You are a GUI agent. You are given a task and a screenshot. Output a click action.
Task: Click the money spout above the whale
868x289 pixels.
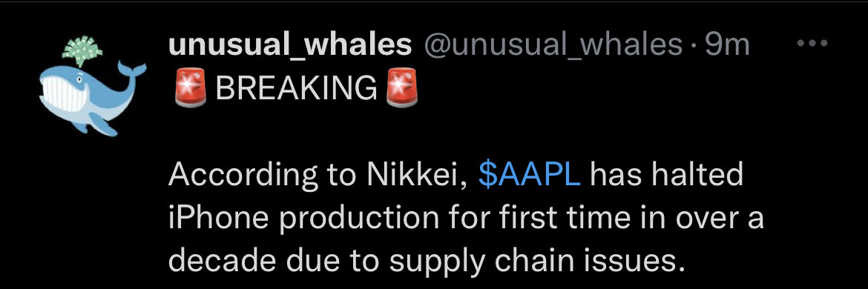pos(82,51)
